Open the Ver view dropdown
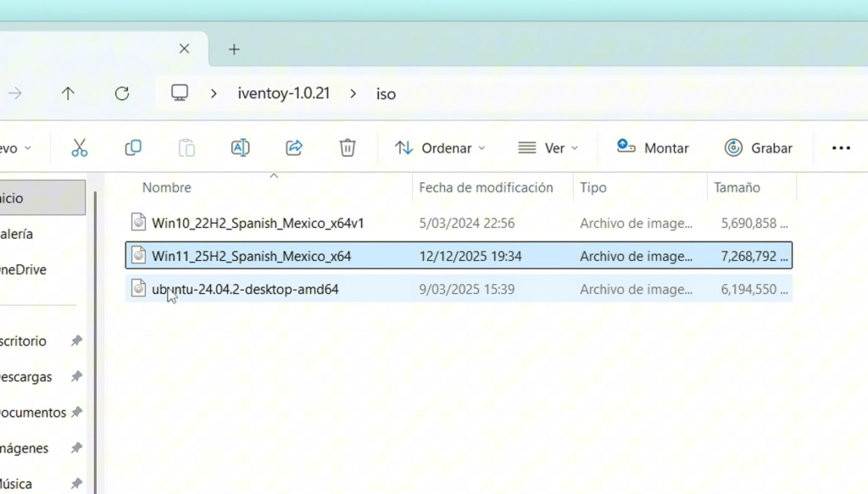Screen dimensions: 868x494 tap(548, 148)
